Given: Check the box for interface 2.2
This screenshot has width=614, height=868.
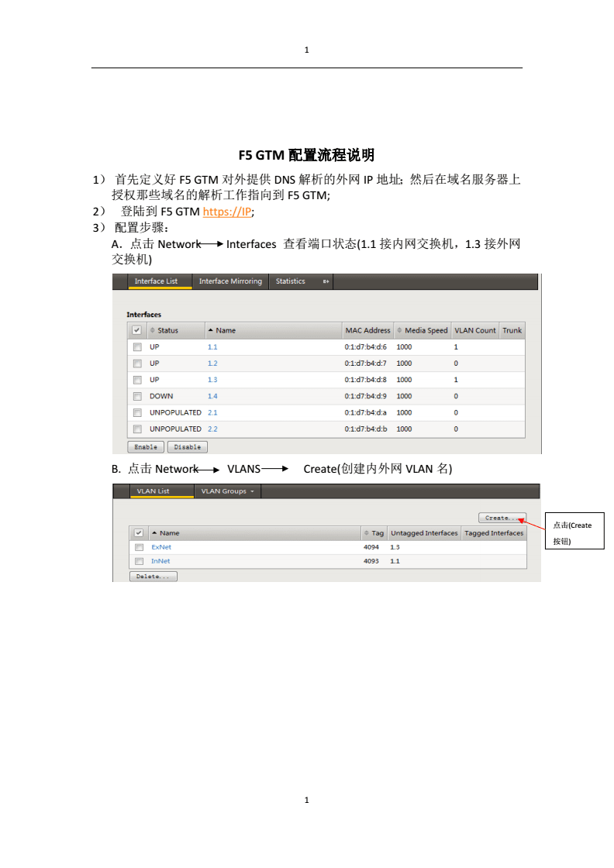Looking at the screenshot, I should (x=137, y=429).
